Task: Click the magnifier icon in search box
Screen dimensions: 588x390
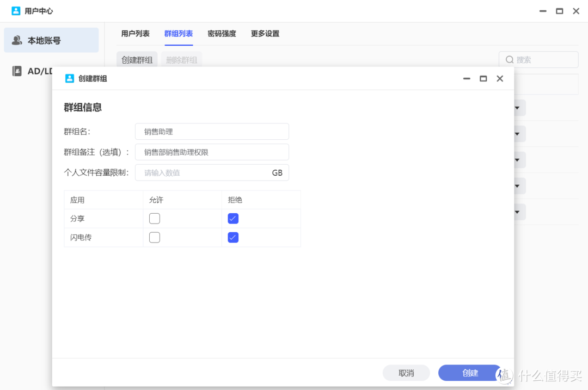Action: pos(510,60)
